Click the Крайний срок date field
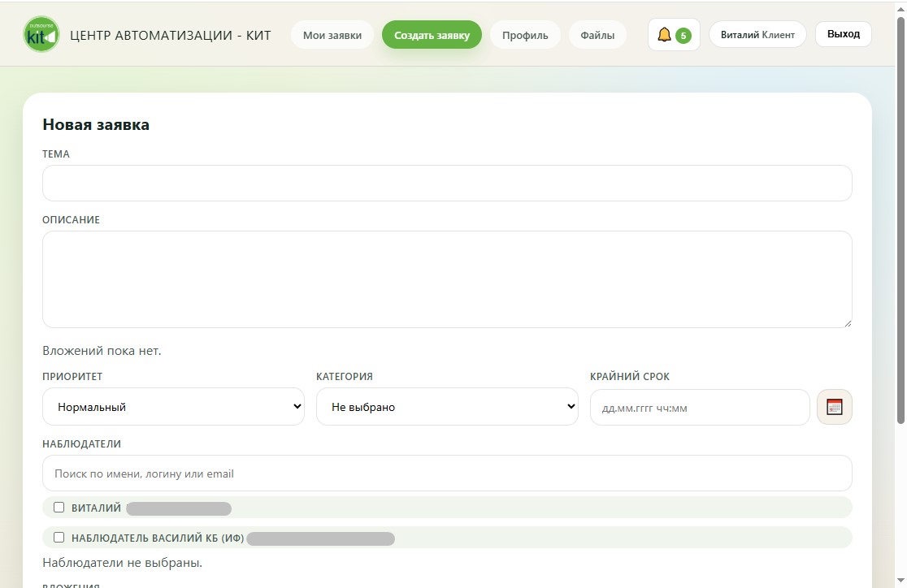The width and height of the screenshot is (907, 588). tap(699, 408)
